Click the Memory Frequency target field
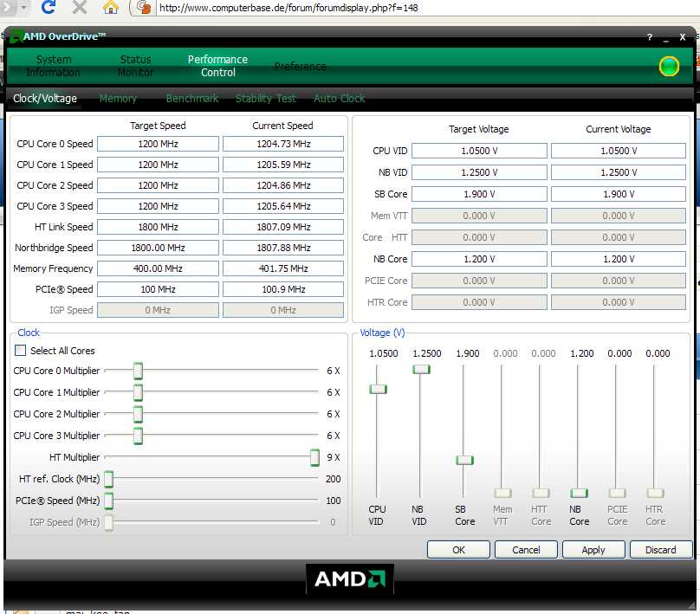Viewport: 700px width, 614px height. pos(158,268)
